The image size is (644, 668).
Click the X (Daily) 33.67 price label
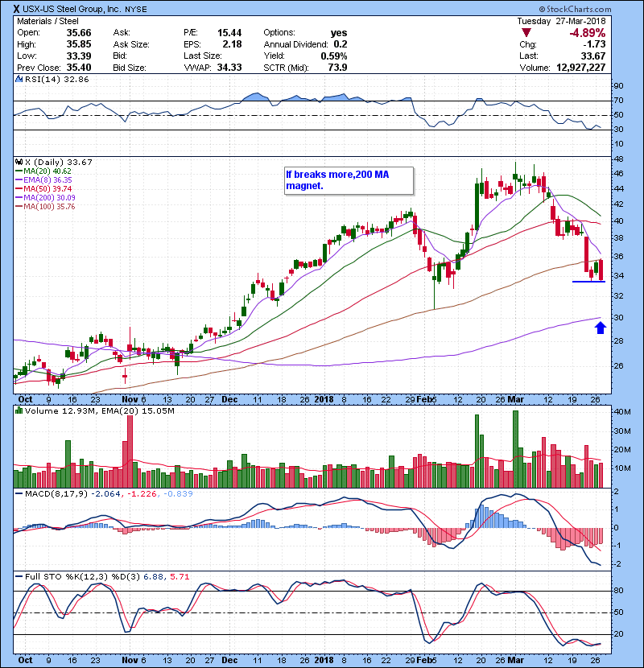59,162
